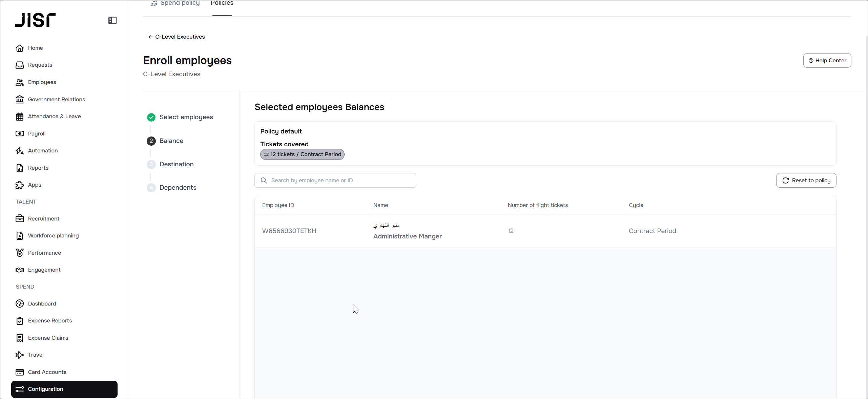
Task: Jump to the Dependents step
Action: click(x=178, y=188)
